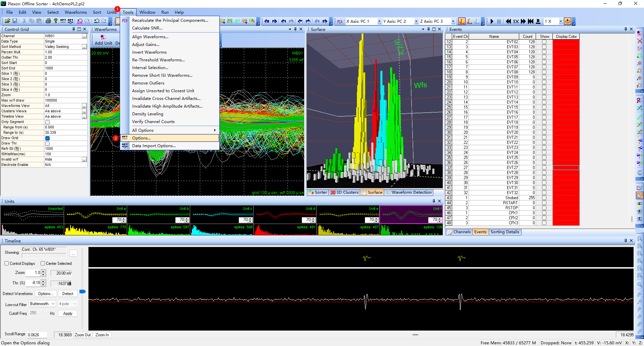The image size is (644, 346).
Task: Check the Show box for RSTART
Action: (x=544, y=203)
